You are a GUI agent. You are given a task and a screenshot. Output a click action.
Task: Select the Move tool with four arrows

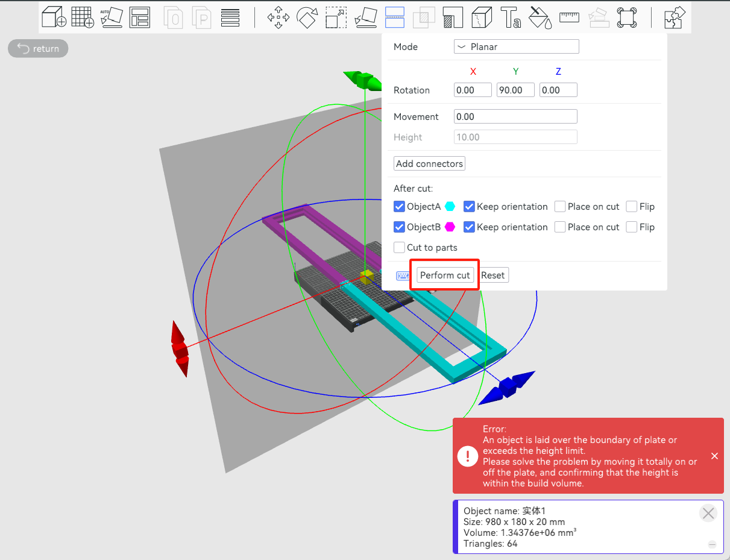click(278, 17)
